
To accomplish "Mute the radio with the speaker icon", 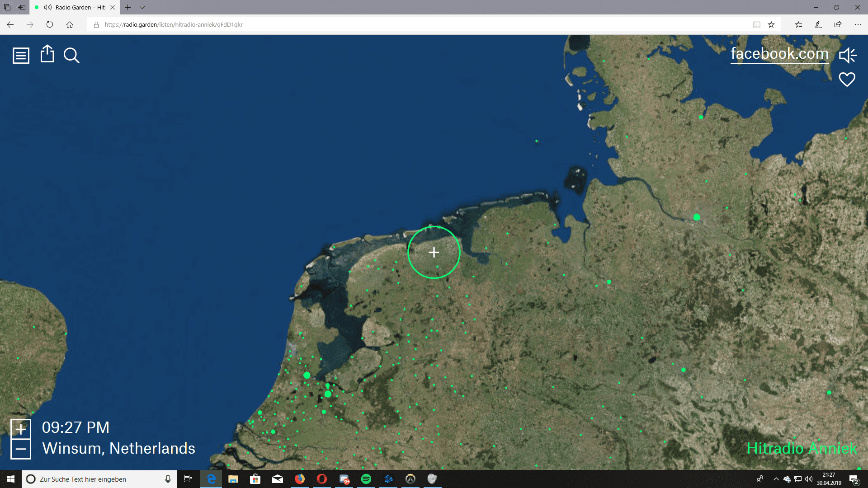I will [x=848, y=55].
